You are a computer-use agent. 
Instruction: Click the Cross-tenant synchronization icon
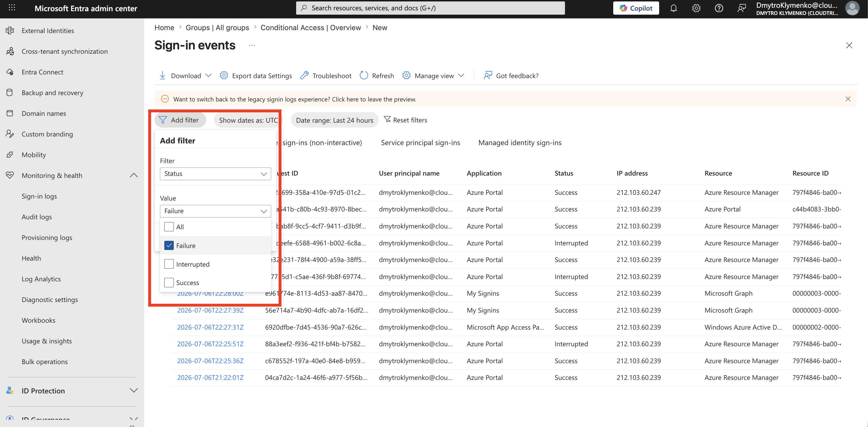click(10, 51)
